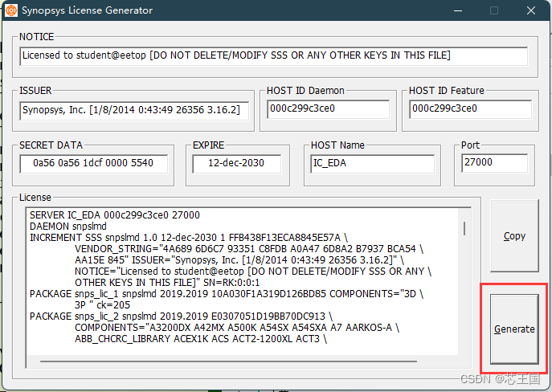Click the 'INCREMENT SSS snpslmd 1.0' line
This screenshot has width=552, height=392.
(x=189, y=238)
